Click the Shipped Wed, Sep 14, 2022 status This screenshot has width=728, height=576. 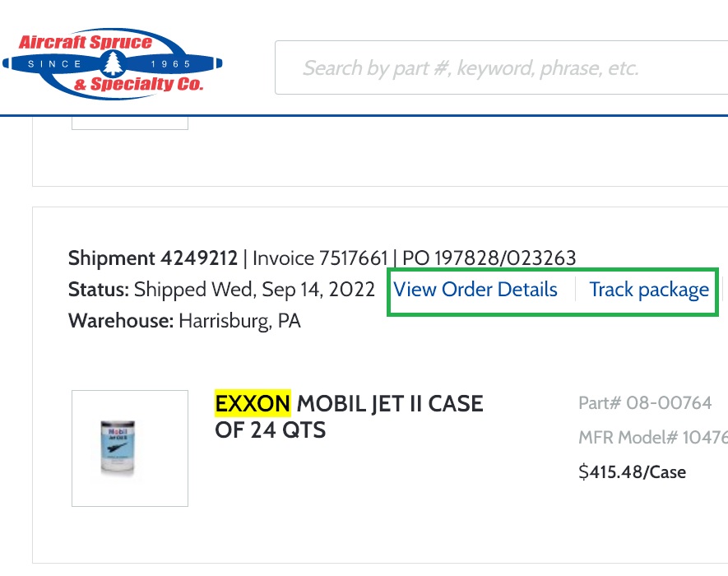pyautogui.click(x=254, y=290)
